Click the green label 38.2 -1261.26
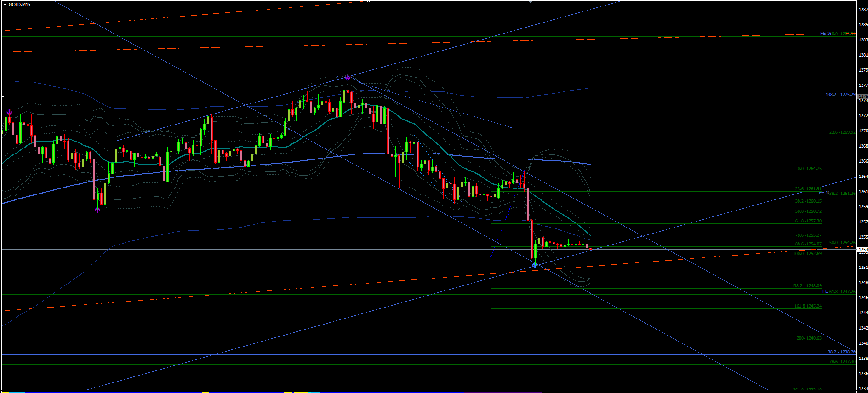The width and height of the screenshot is (868, 393). tap(842, 194)
